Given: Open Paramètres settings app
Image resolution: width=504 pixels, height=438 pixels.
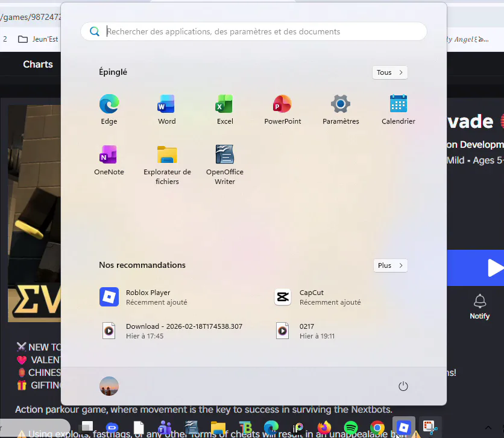Looking at the screenshot, I should [x=341, y=110].
